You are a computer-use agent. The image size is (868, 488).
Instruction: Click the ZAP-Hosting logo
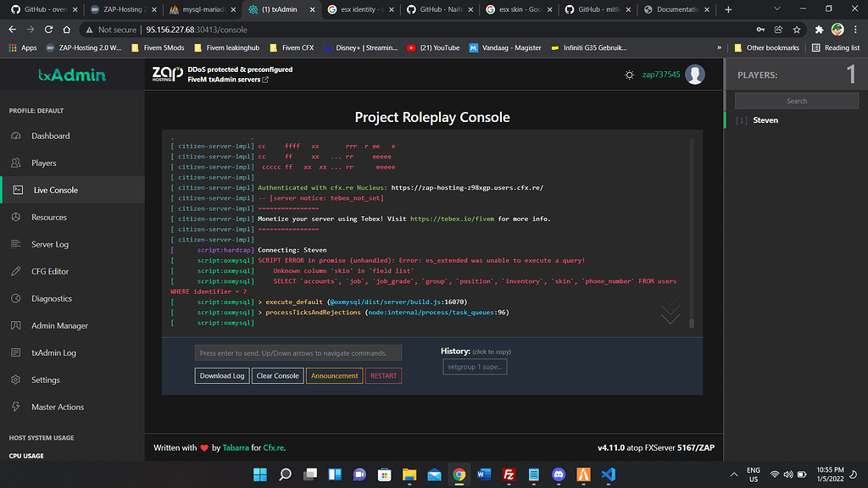point(166,74)
